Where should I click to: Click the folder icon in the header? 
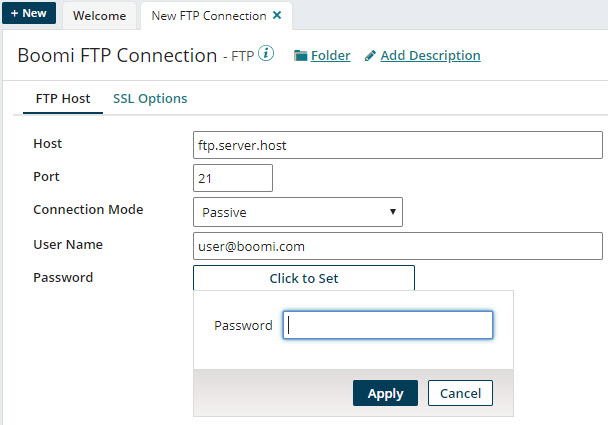click(300, 56)
